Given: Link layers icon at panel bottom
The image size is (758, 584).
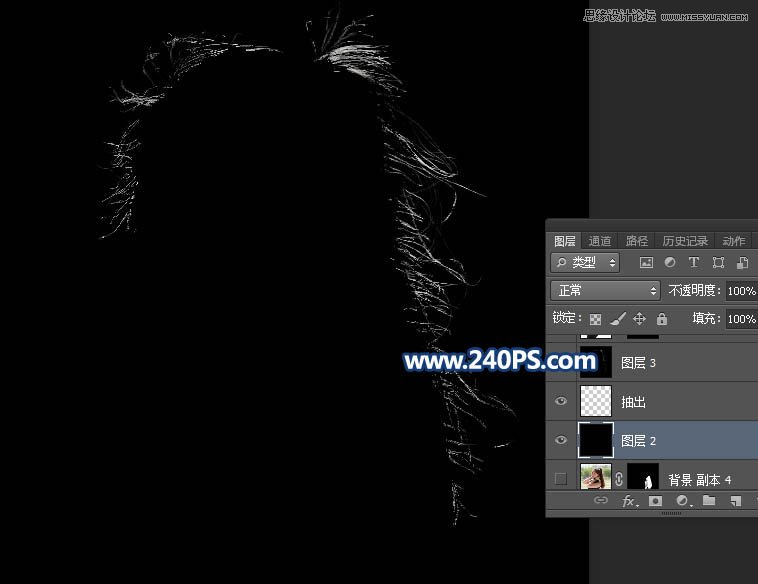Looking at the screenshot, I should 600,500.
